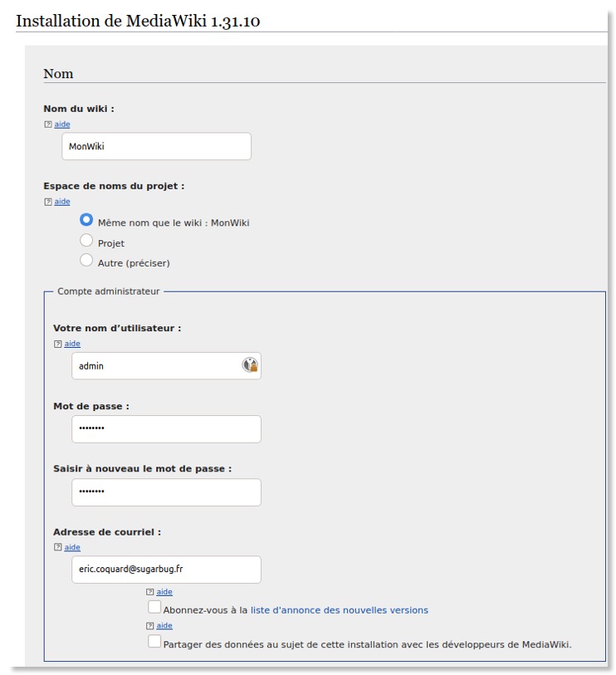
Task: Click the help icon above the data-sharing checkbox
Action: [149, 624]
